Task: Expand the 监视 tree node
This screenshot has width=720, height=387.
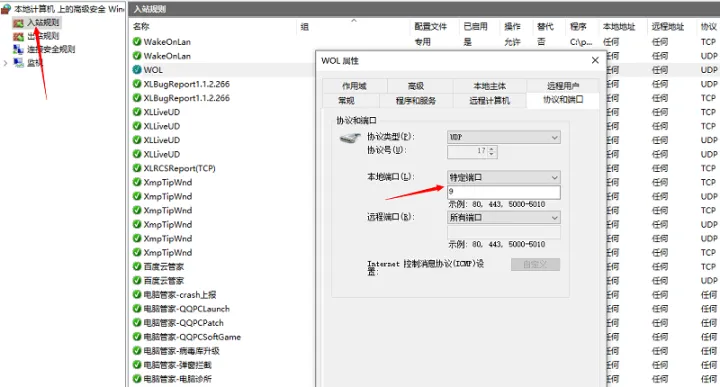Action: pyautogui.click(x=6, y=63)
